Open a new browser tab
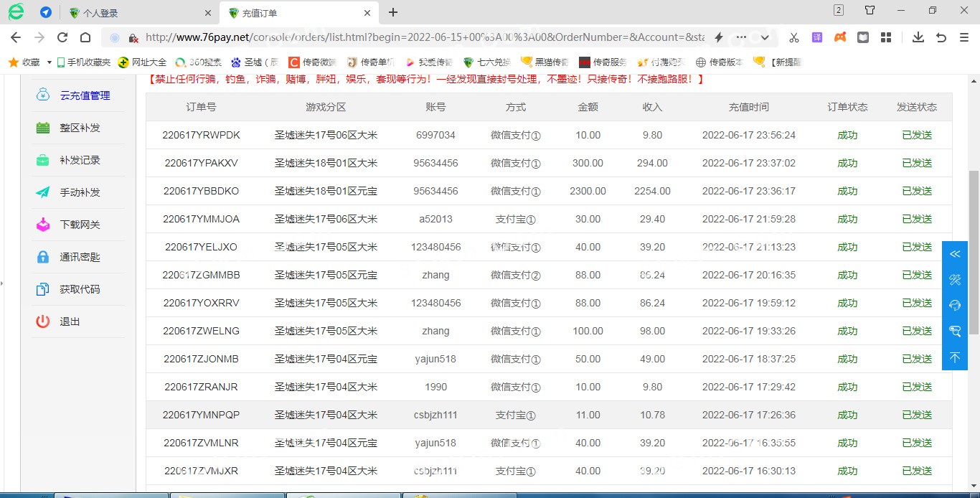 393,12
